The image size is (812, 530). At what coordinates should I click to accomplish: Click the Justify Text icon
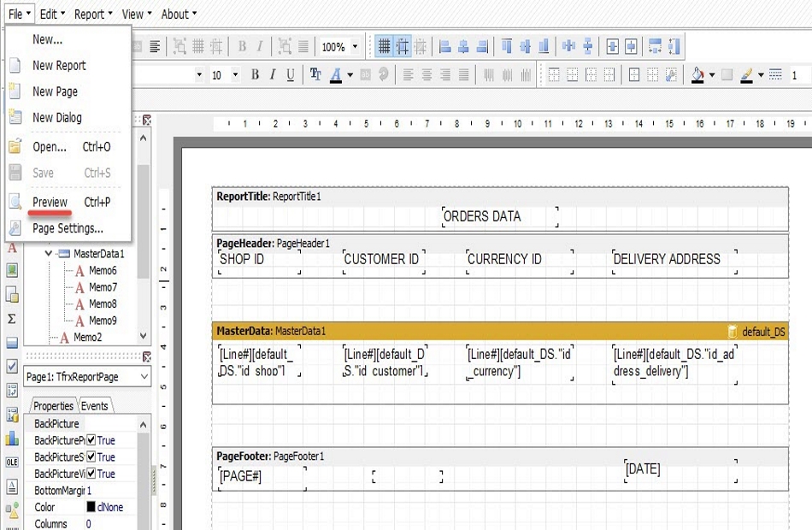(464, 75)
